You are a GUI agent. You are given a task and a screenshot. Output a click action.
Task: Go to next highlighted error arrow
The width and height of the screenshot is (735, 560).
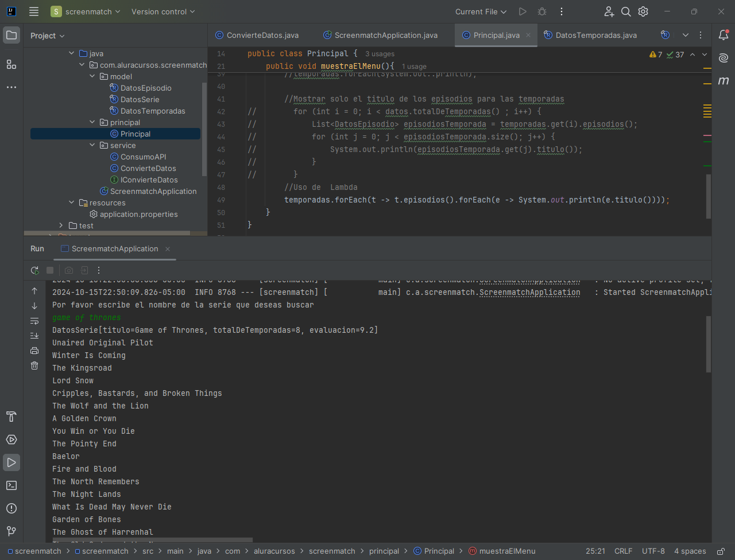point(705,55)
